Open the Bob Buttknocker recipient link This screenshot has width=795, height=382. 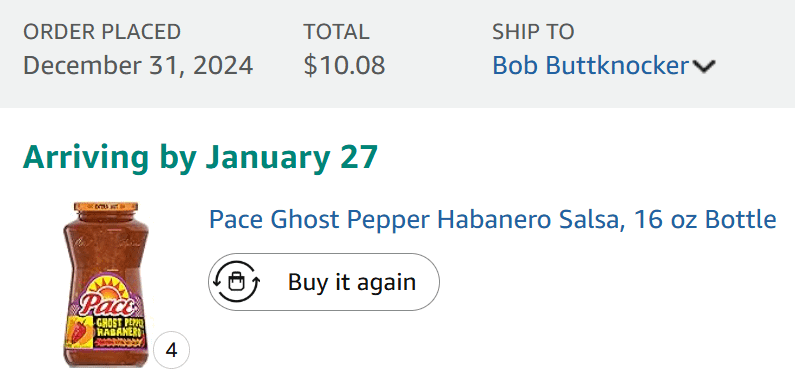[x=591, y=65]
